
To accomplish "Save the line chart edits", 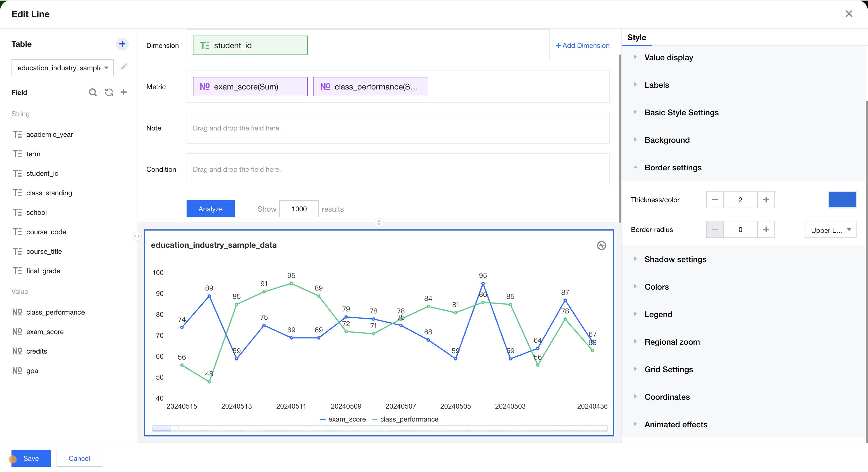I will [31, 458].
